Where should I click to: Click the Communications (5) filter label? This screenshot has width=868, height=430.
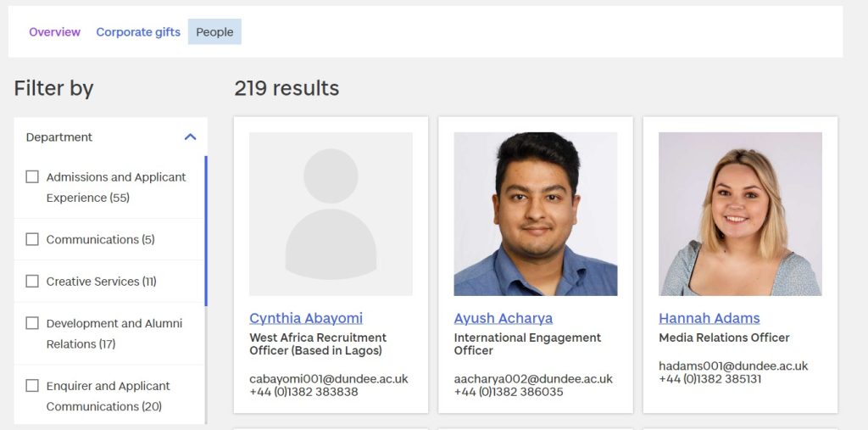tap(100, 240)
